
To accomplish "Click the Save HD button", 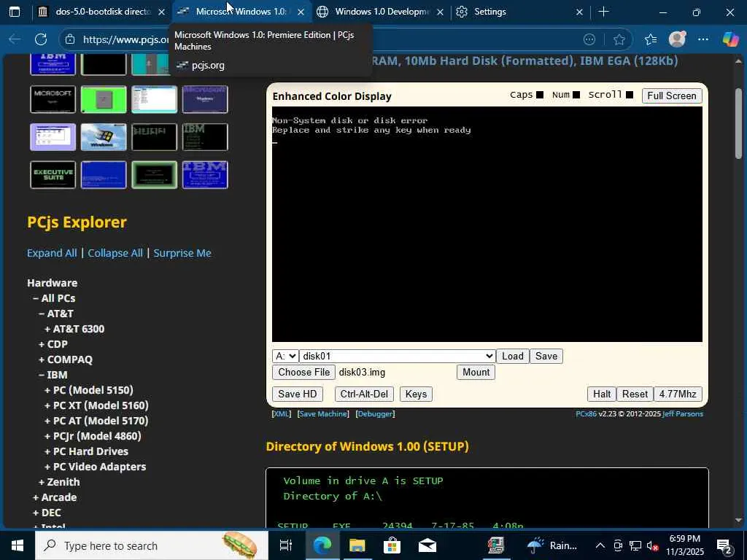I will [298, 394].
